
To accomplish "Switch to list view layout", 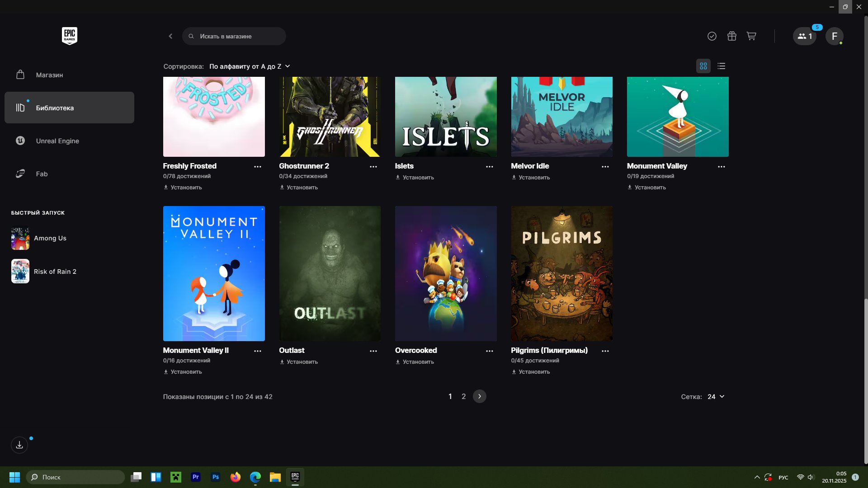I will [x=721, y=66].
